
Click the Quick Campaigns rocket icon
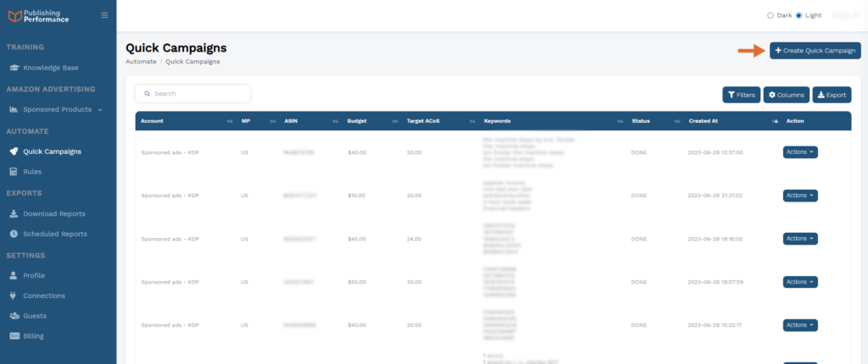[x=14, y=152]
